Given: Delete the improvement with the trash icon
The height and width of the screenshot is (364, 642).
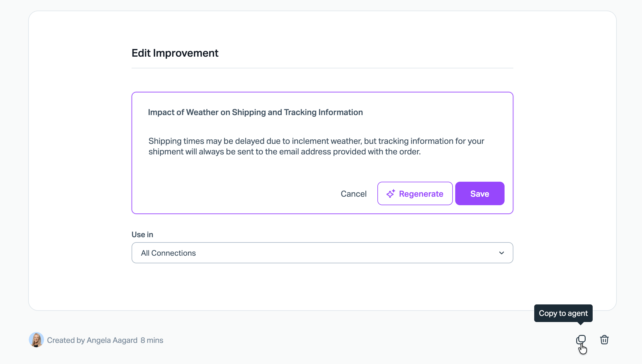Looking at the screenshot, I should pyautogui.click(x=604, y=340).
